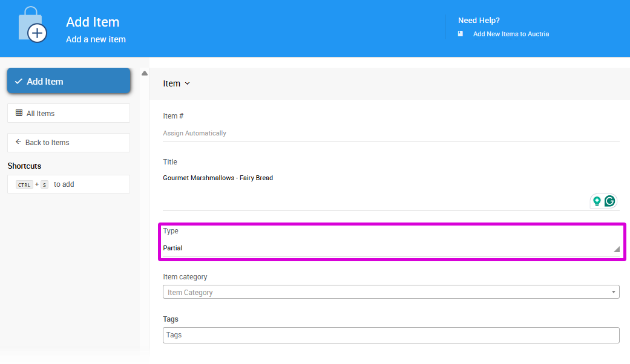
Task: Click the green lightbulb suggestion icon
Action: pos(597,201)
